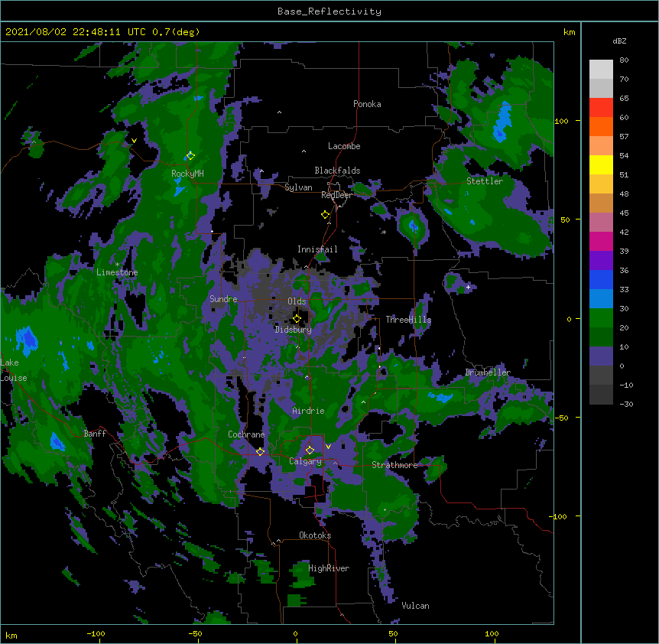The image size is (659, 644).
Task: Select the Lacombe label on map
Action: (x=344, y=146)
